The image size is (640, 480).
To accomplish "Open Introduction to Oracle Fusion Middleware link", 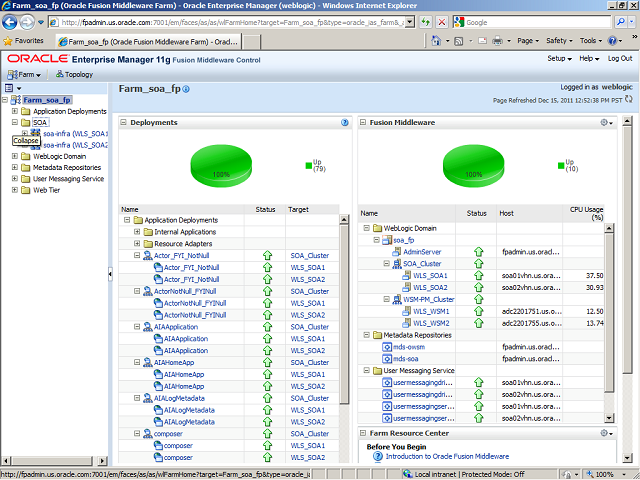I will tap(441, 457).
